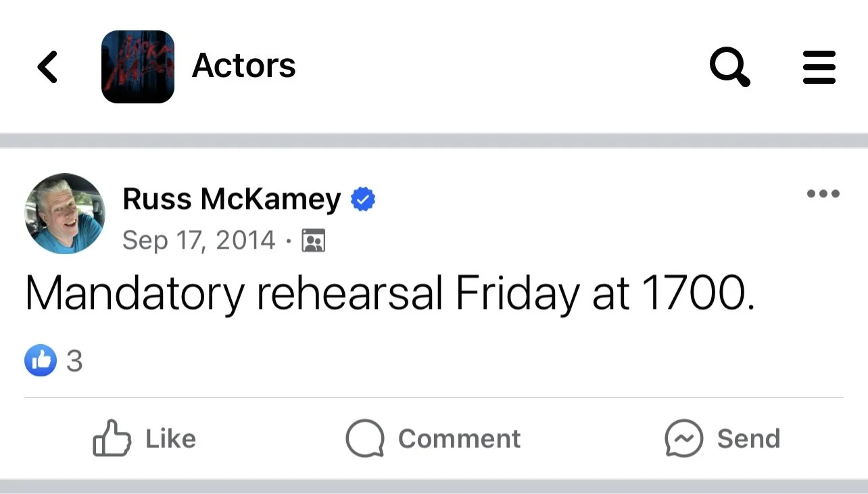
Task: Like the Mandatory rehearsal post
Action: pyautogui.click(x=144, y=439)
